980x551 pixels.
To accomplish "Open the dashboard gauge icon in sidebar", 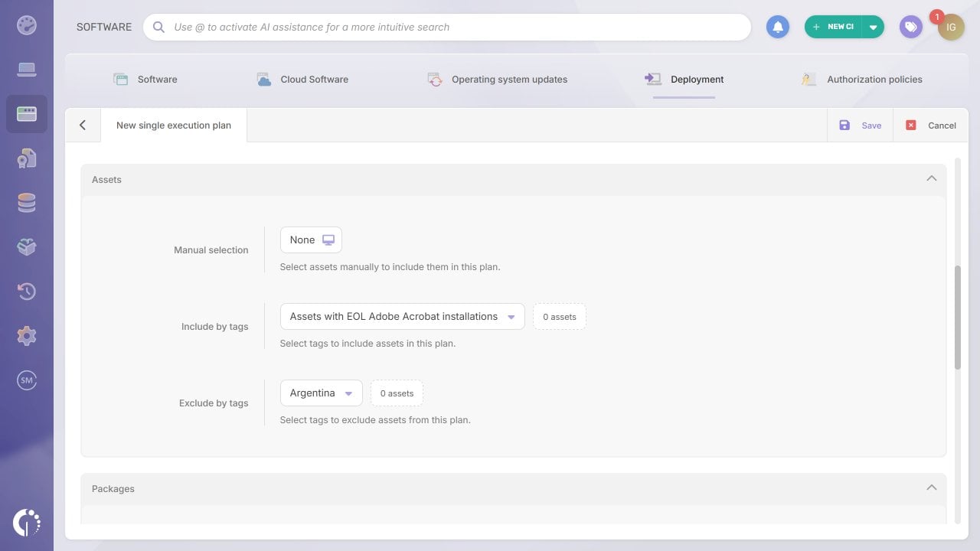I will [27, 24].
